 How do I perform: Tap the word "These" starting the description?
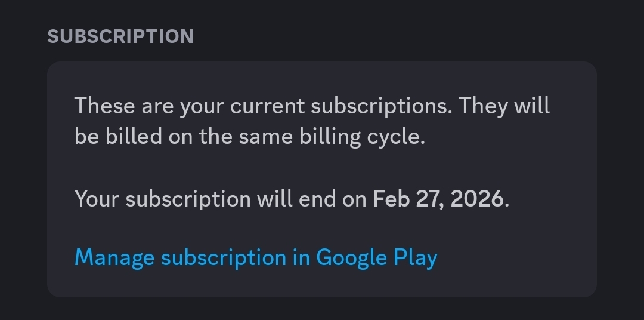click(x=105, y=106)
